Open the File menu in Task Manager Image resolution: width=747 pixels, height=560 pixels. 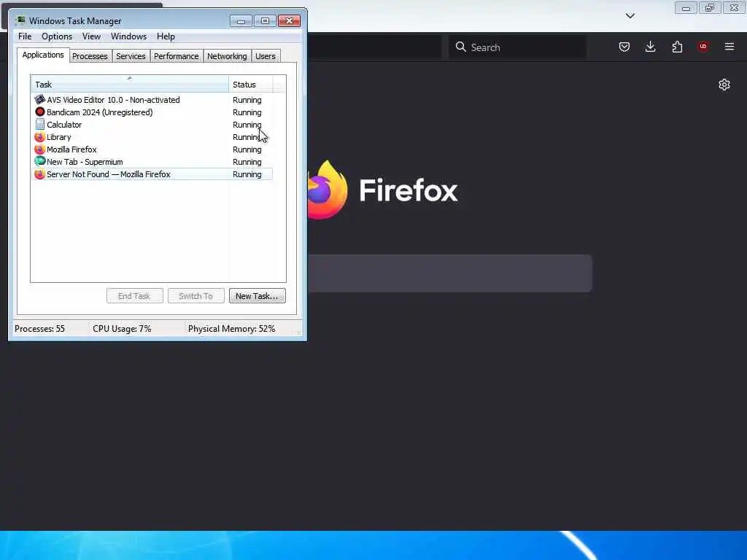pos(25,36)
